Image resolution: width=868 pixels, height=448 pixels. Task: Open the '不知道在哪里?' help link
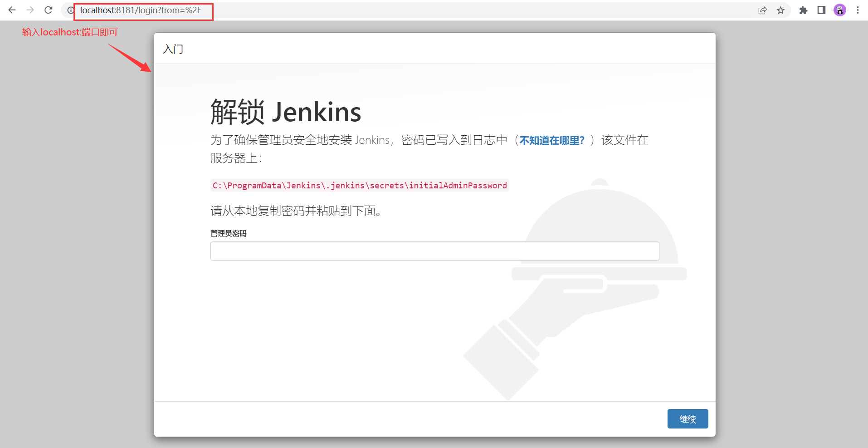(552, 140)
